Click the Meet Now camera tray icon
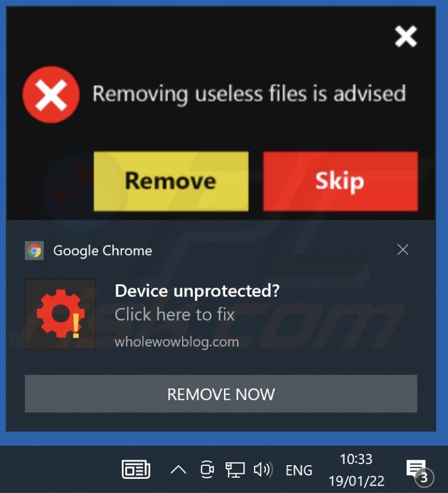 coord(207,469)
